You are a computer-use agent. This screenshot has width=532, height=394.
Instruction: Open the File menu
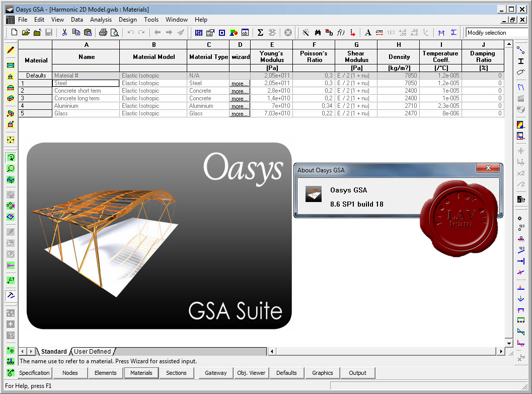pos(22,20)
